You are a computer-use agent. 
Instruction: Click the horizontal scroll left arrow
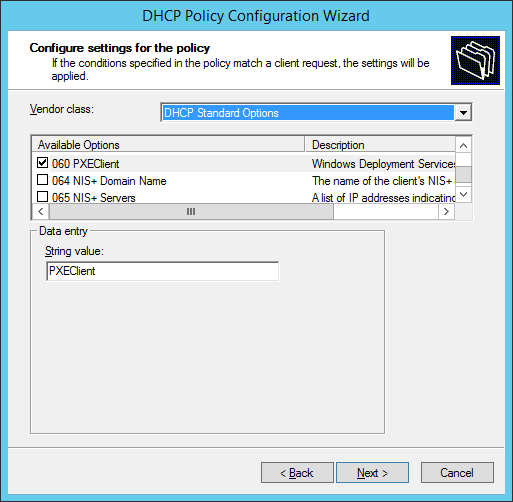coord(41,211)
